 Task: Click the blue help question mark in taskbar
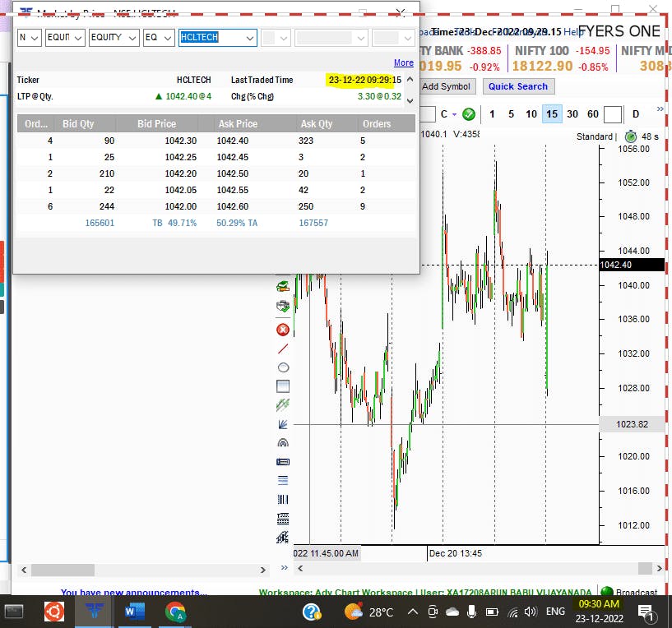[312, 612]
